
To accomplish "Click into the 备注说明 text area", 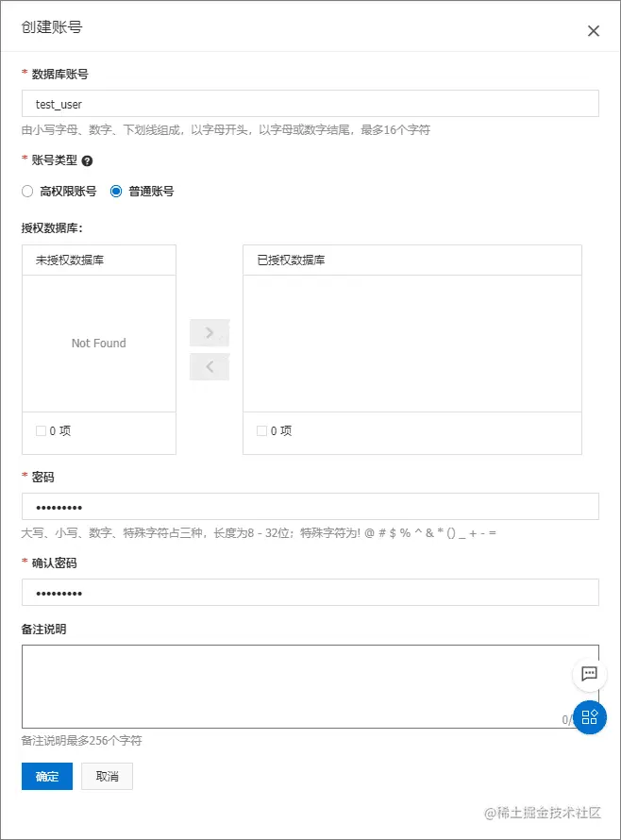I will 310,686.
